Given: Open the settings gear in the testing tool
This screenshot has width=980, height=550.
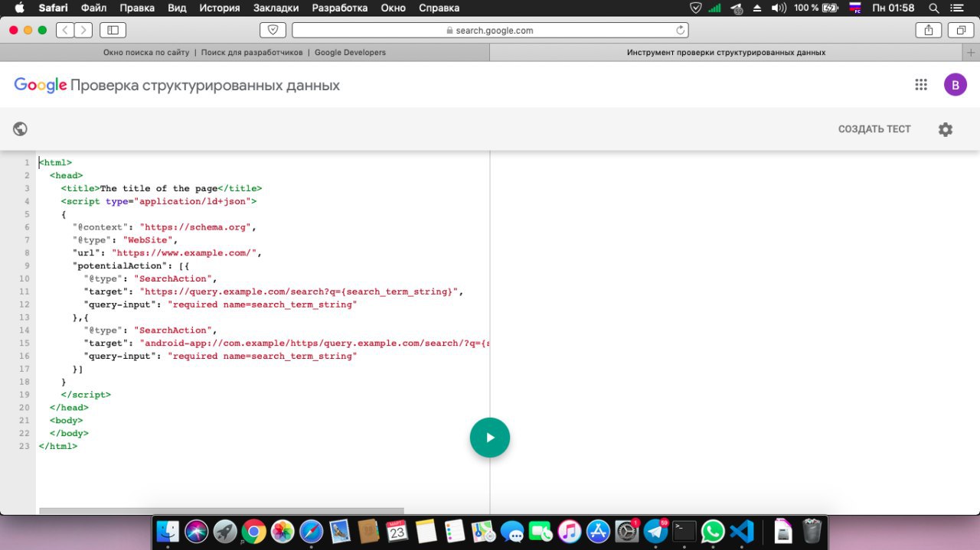Looking at the screenshot, I should pos(946,129).
